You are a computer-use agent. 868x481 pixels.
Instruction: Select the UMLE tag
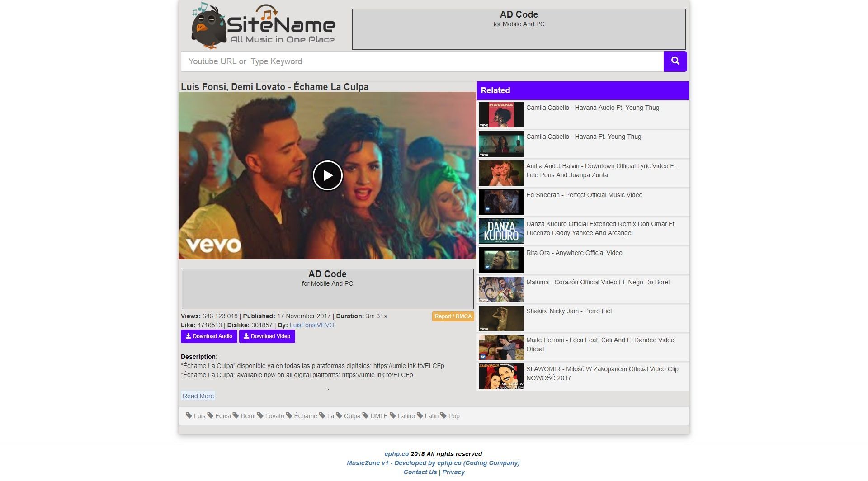coord(378,416)
